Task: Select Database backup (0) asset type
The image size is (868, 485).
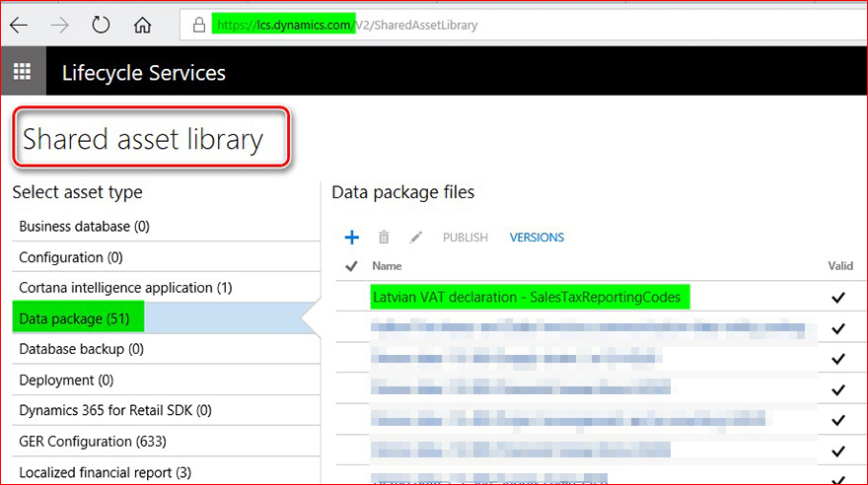Action: pyautogui.click(x=166, y=349)
